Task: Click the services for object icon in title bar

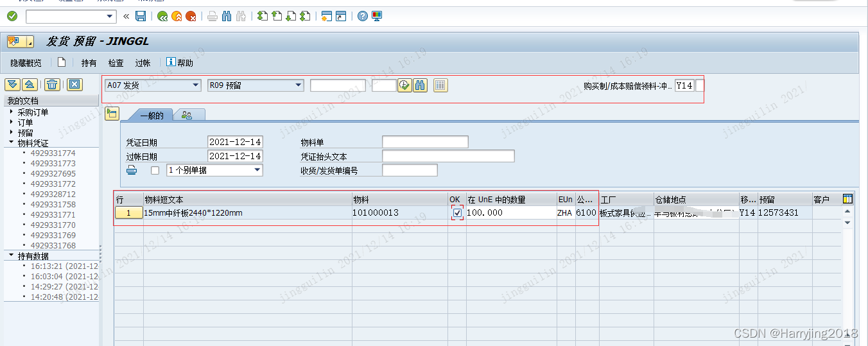Action: [21, 42]
